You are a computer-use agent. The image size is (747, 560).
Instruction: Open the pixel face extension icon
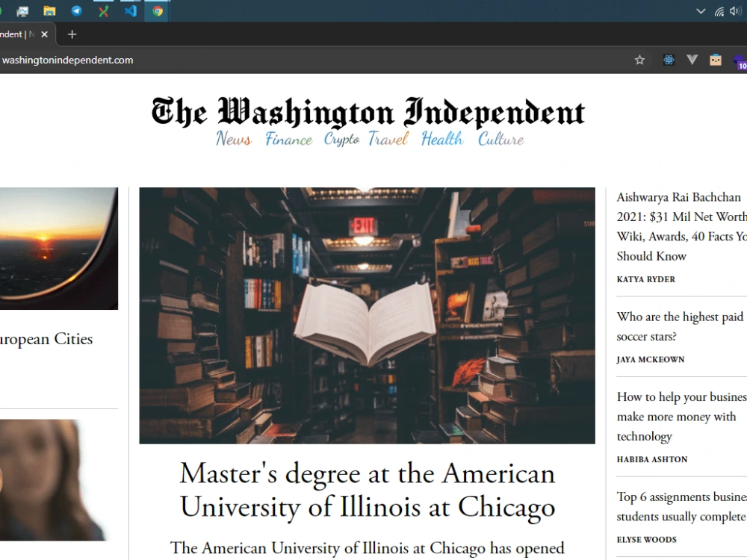[x=716, y=60]
